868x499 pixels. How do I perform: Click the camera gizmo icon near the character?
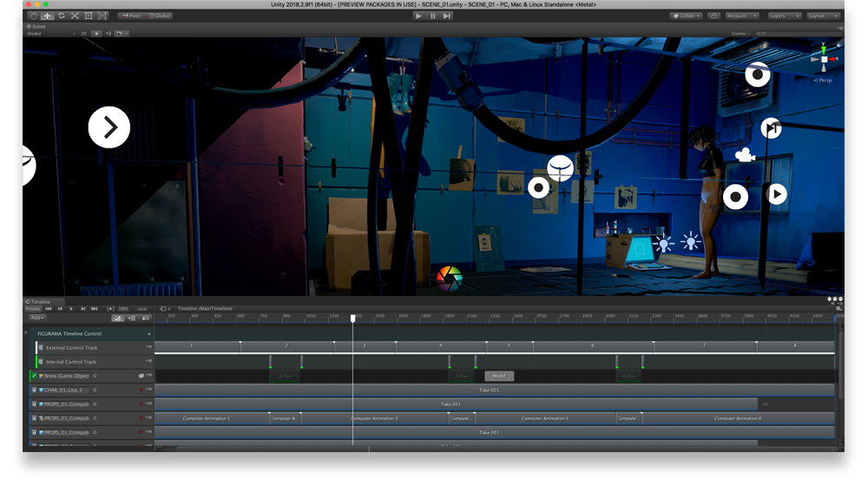745,155
